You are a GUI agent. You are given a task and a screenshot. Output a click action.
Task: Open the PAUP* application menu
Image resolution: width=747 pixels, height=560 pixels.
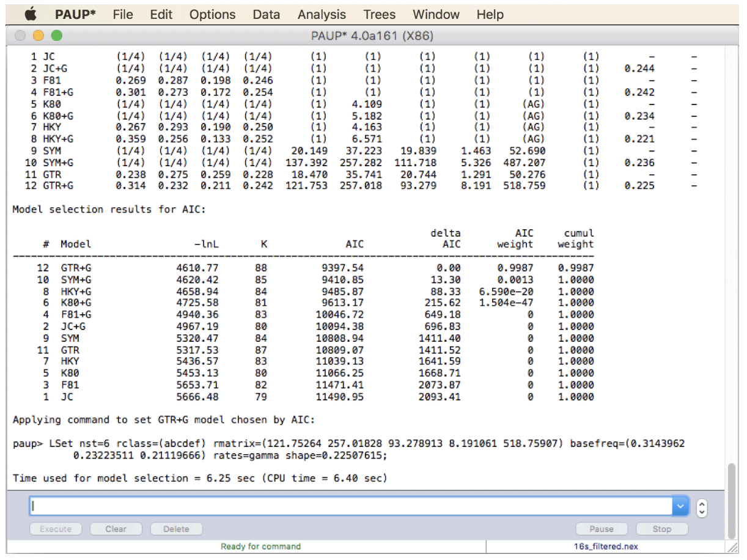tap(75, 14)
